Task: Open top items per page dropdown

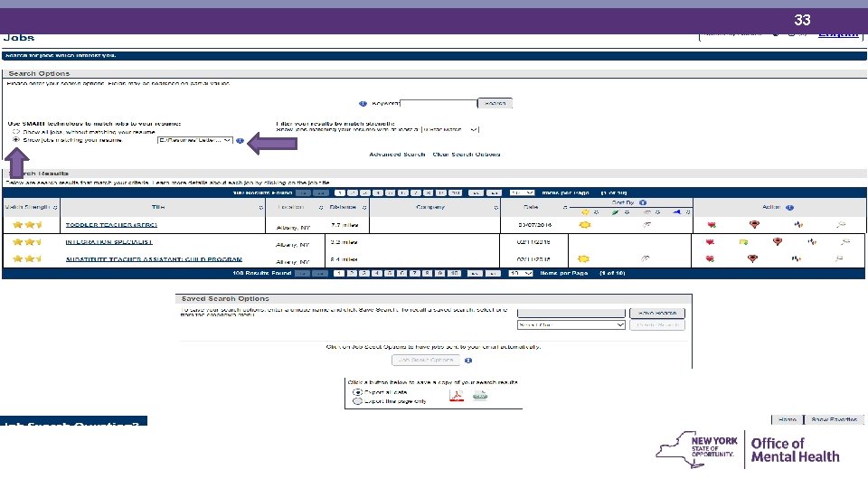Action: (522, 193)
